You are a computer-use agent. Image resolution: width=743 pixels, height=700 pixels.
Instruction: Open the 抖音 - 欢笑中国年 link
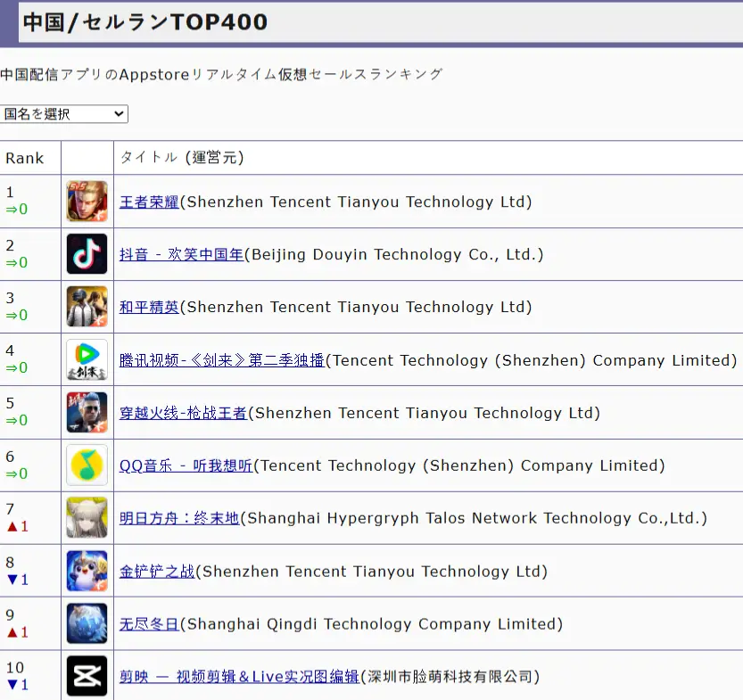181,255
